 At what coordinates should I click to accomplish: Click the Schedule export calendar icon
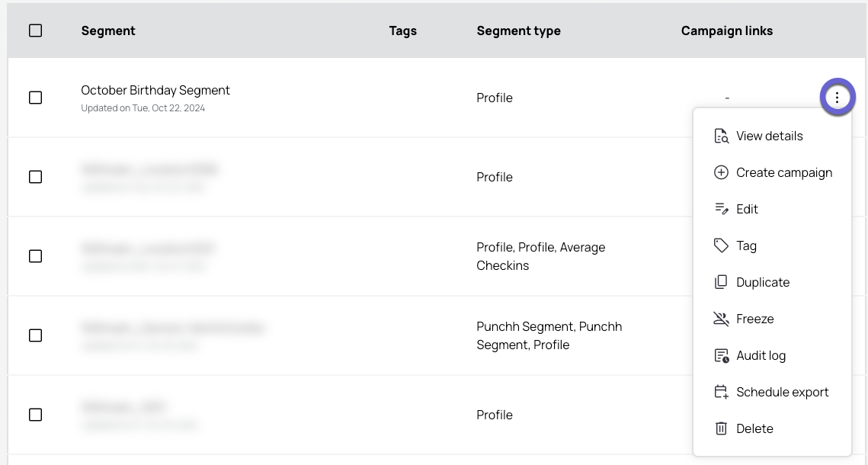click(x=721, y=392)
